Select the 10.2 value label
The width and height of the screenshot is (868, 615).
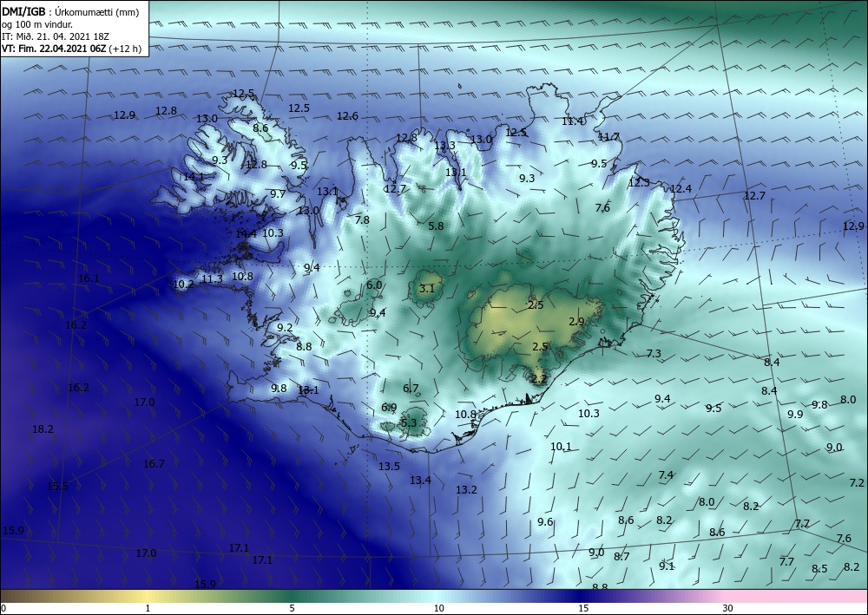184,284
